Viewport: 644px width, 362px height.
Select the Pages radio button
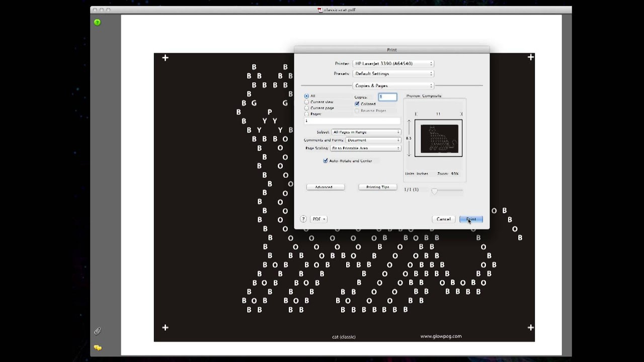click(307, 114)
